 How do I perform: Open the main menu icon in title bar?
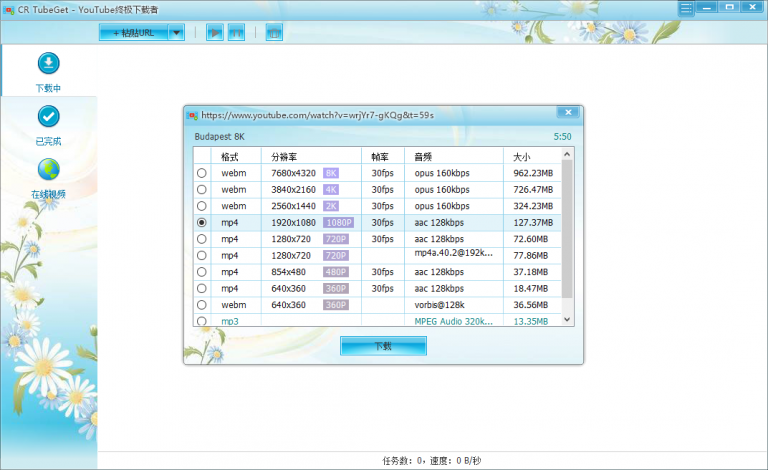click(x=686, y=8)
